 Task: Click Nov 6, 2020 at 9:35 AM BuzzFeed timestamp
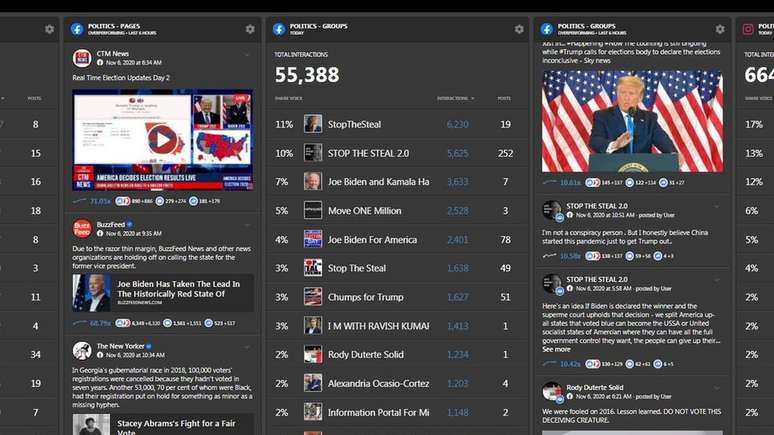tap(133, 234)
